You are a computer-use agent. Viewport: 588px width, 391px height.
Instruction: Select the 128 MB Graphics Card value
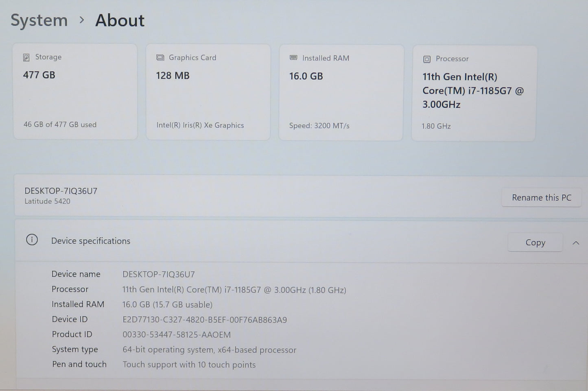173,76
